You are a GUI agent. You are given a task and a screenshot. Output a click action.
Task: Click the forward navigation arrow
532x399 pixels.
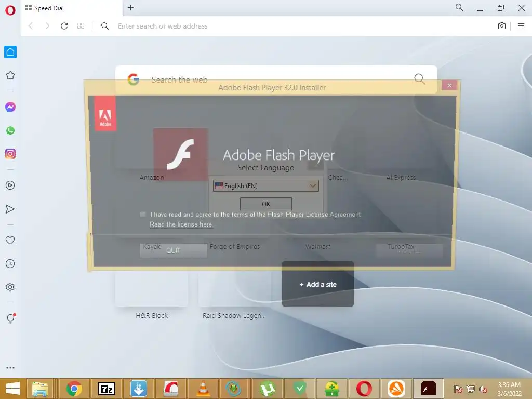[x=47, y=26]
